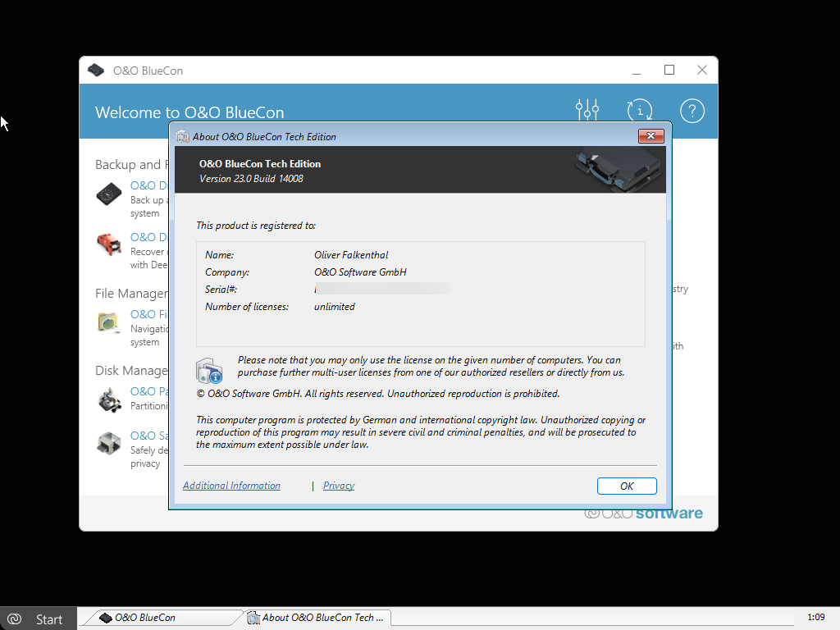Screen dimensions: 840x630
Task: Open the O&O Fi... FileExplorer link
Action: tap(148, 314)
